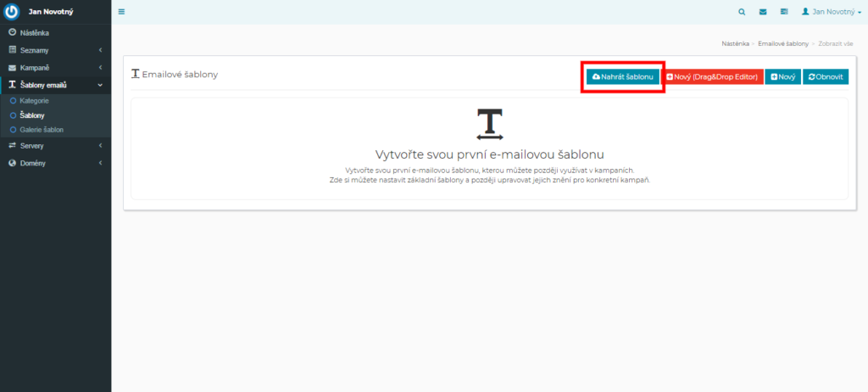The height and width of the screenshot is (392, 868).
Task: Expand the Domény sidebar menu
Action: [x=33, y=163]
